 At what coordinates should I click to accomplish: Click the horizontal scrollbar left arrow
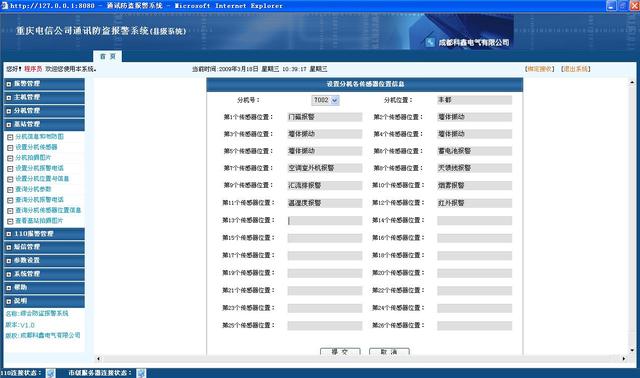[98, 359]
